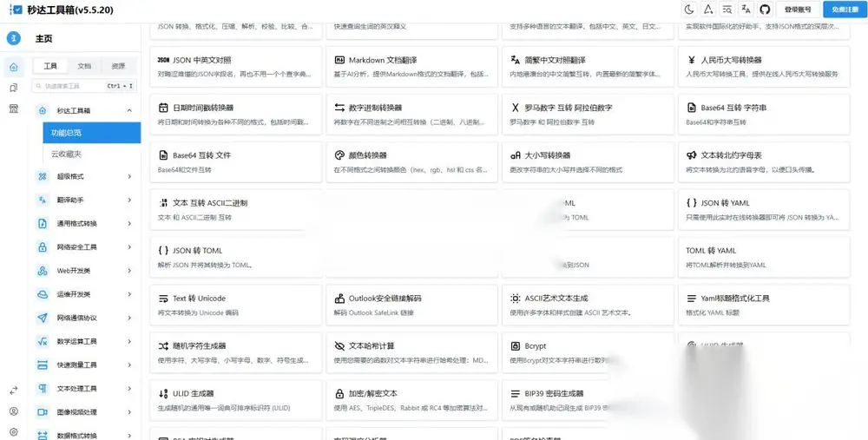Click the Markdown 文档翻译 card icon
Image resolution: width=868 pixels, height=440 pixels.
[x=339, y=60]
